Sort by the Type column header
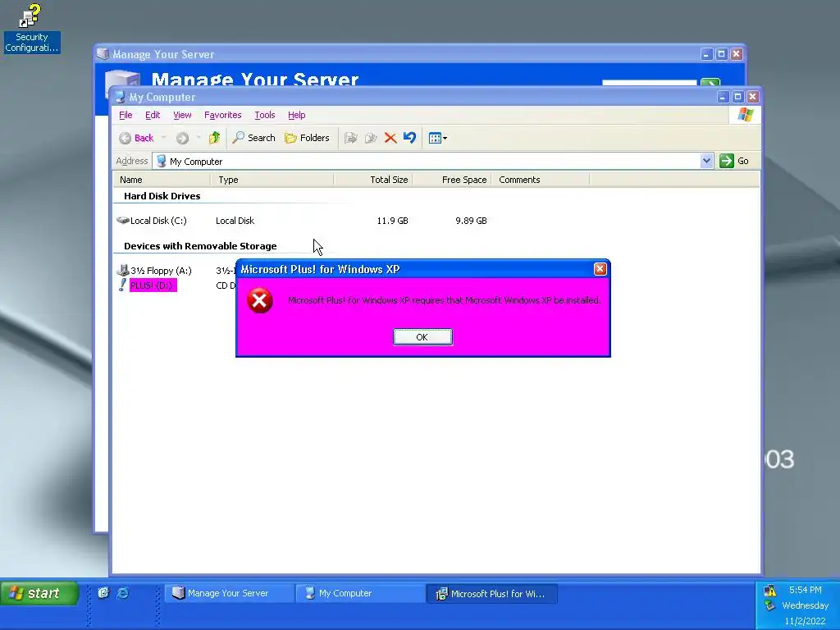The height and width of the screenshot is (630, 840). tap(272, 180)
